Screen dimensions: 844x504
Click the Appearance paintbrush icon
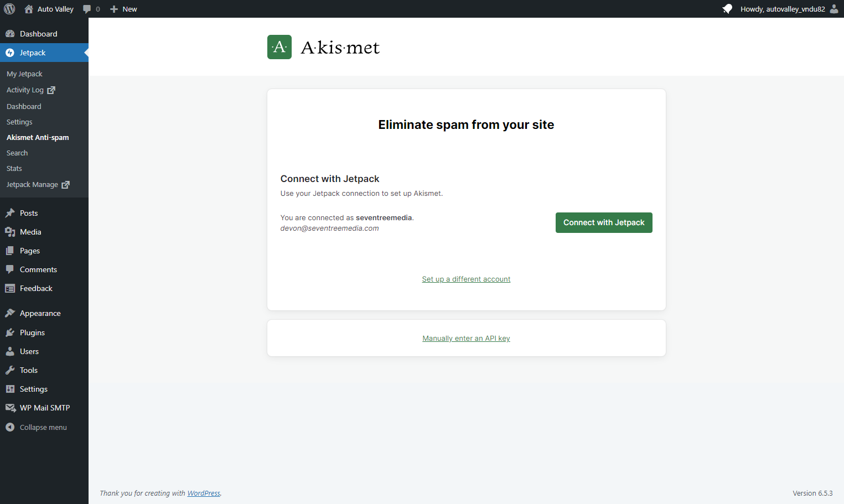[10, 313]
